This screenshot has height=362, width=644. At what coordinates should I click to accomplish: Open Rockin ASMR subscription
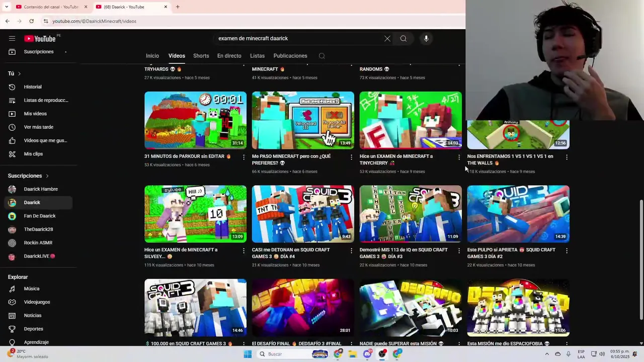[38, 243]
